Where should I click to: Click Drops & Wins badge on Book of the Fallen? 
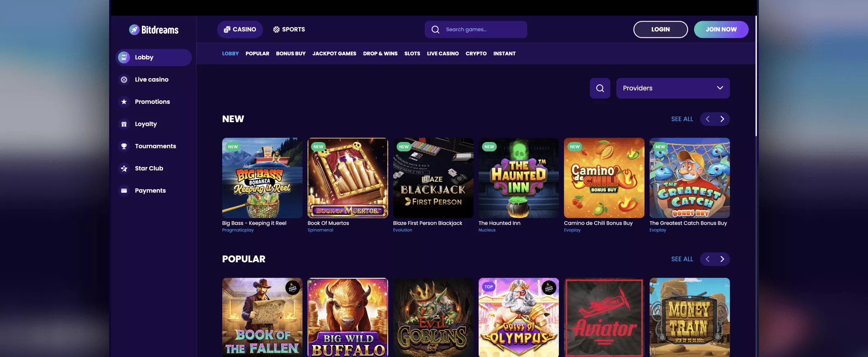(x=292, y=288)
